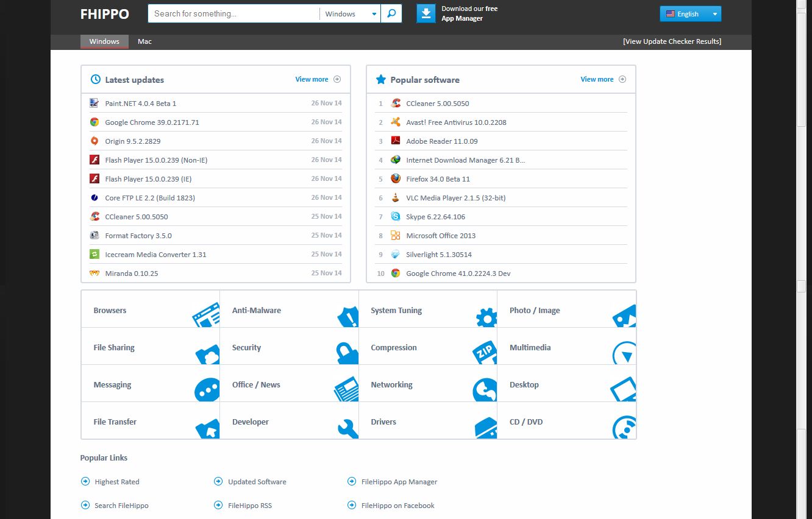Image resolution: width=812 pixels, height=519 pixels.
Task: Switch to the Mac tab
Action: (144, 41)
